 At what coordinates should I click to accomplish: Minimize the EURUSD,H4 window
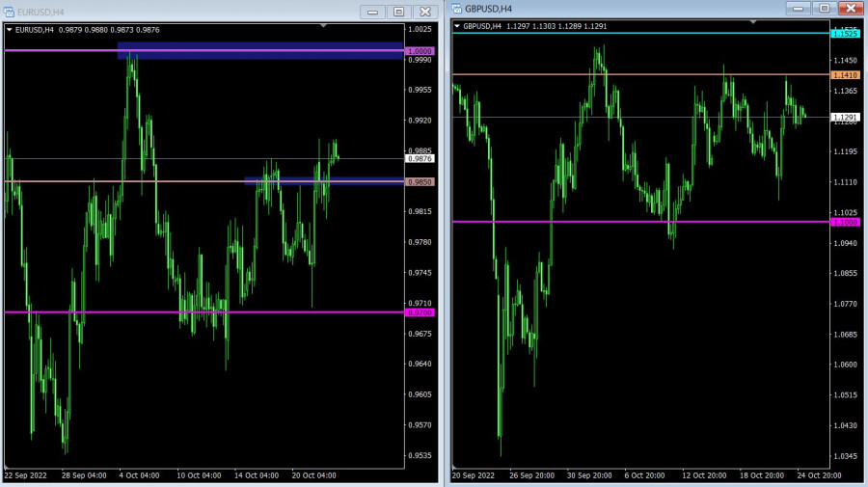372,12
